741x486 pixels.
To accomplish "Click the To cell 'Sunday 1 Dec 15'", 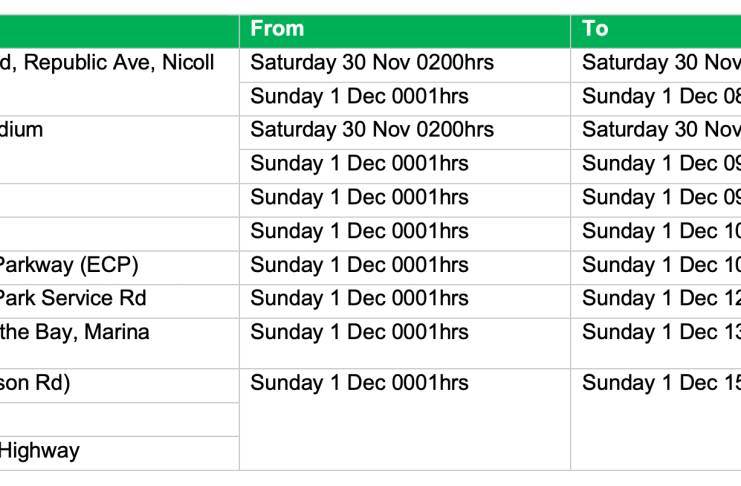I will click(660, 383).
